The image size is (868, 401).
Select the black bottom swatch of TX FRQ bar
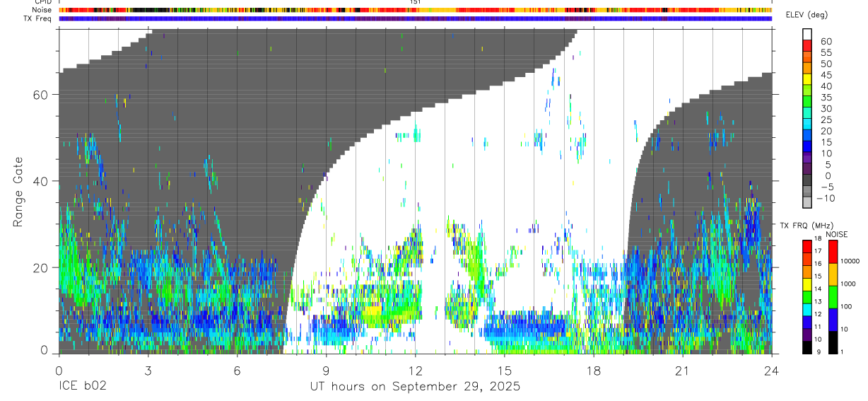pos(807,347)
